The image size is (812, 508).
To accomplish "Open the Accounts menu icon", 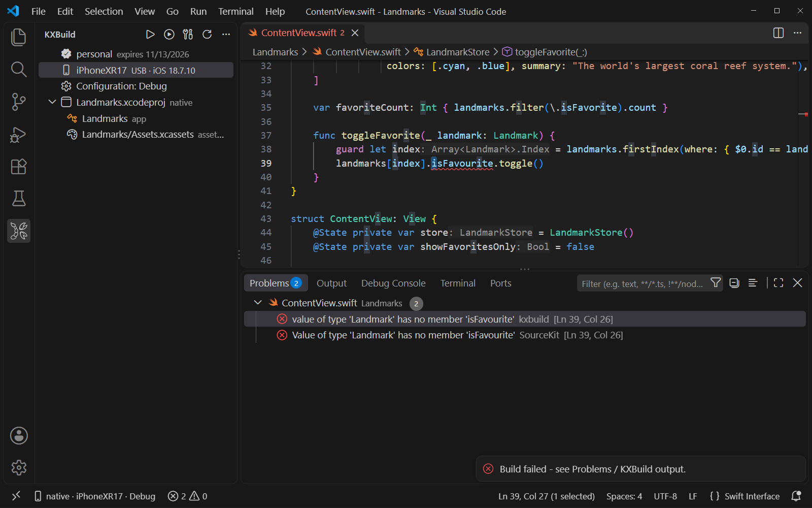I will 19,436.
